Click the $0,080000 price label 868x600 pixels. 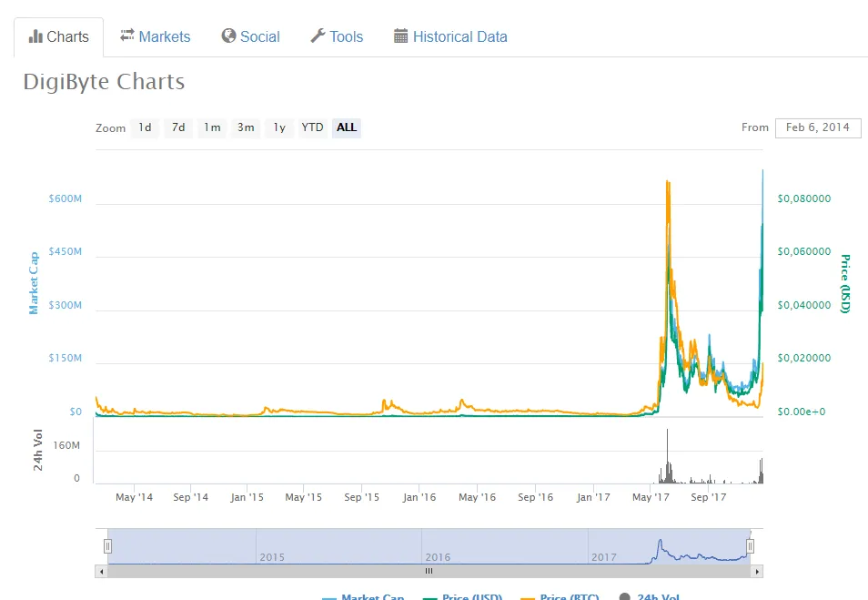pyautogui.click(x=803, y=198)
